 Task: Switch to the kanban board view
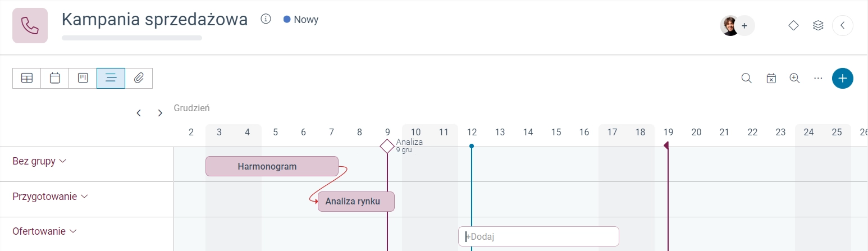pyautogui.click(x=83, y=79)
